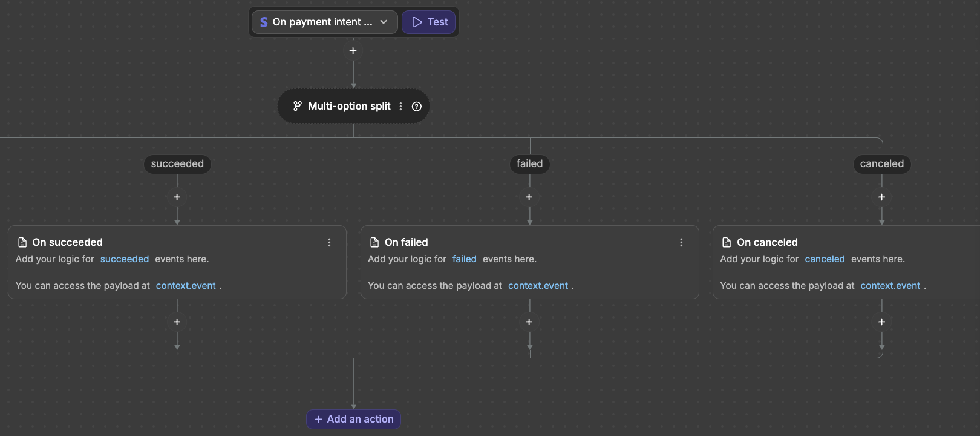Select the 'failed' branch label
980x436 pixels.
(529, 163)
